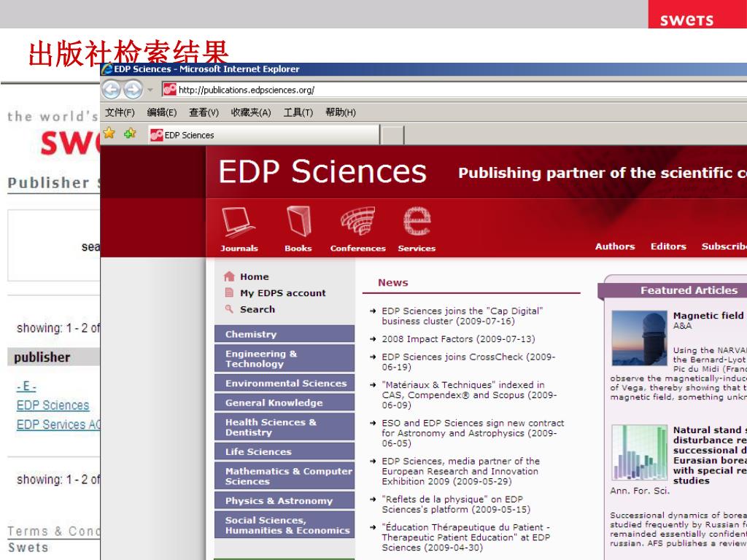Click the site favicon in the address bar
Viewport: 747px width, 560px height.
tap(170, 90)
